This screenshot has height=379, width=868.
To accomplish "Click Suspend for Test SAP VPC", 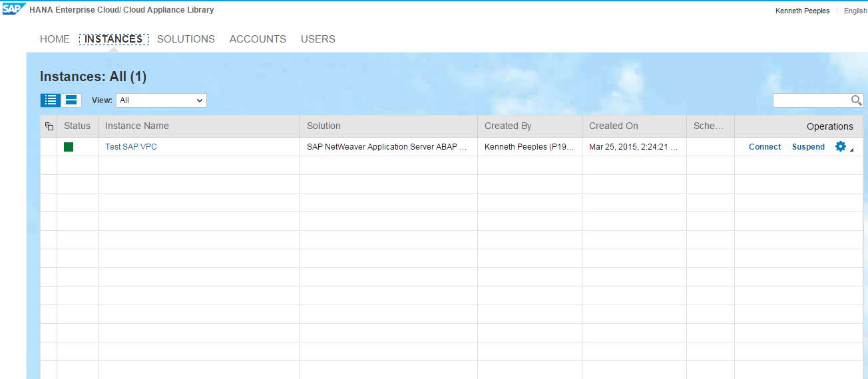I will point(808,147).
